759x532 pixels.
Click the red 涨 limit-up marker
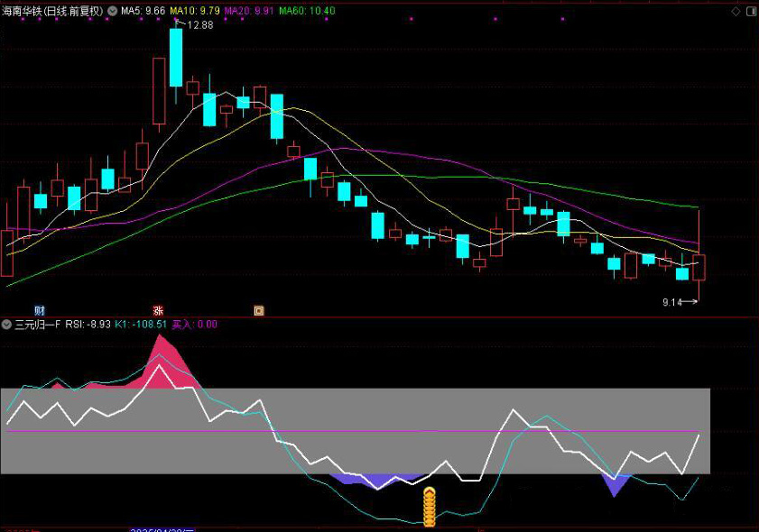tap(158, 310)
